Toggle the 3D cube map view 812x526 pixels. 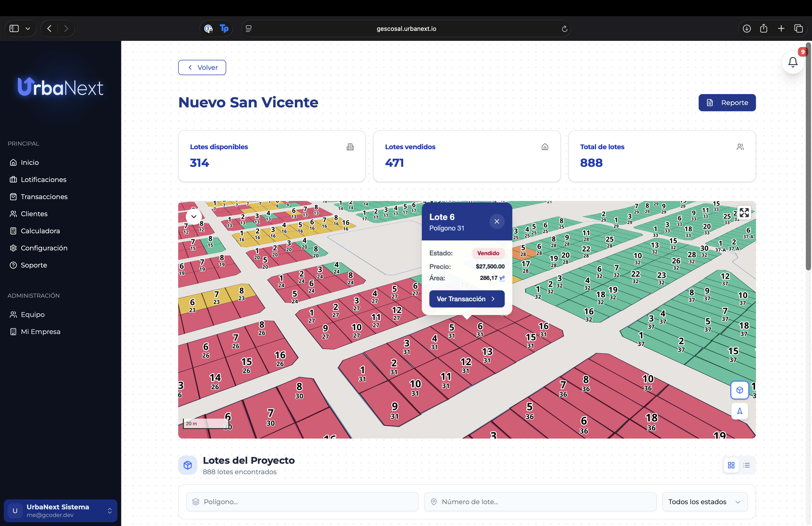click(739, 390)
